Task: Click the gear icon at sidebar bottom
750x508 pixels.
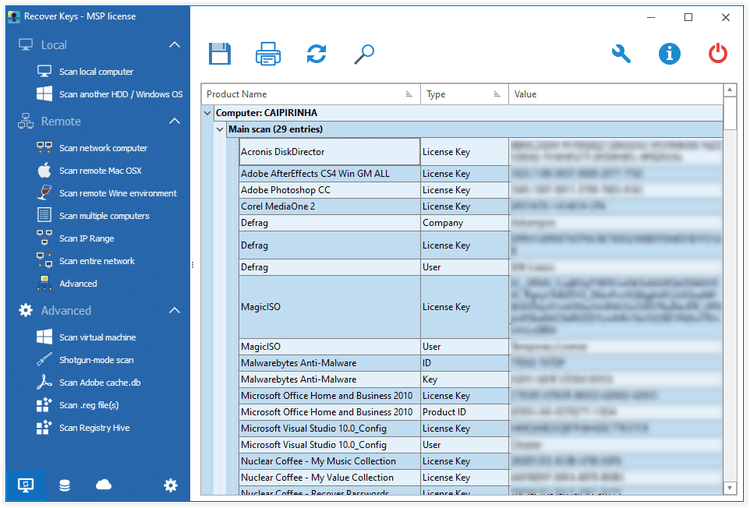Action: tap(170, 485)
